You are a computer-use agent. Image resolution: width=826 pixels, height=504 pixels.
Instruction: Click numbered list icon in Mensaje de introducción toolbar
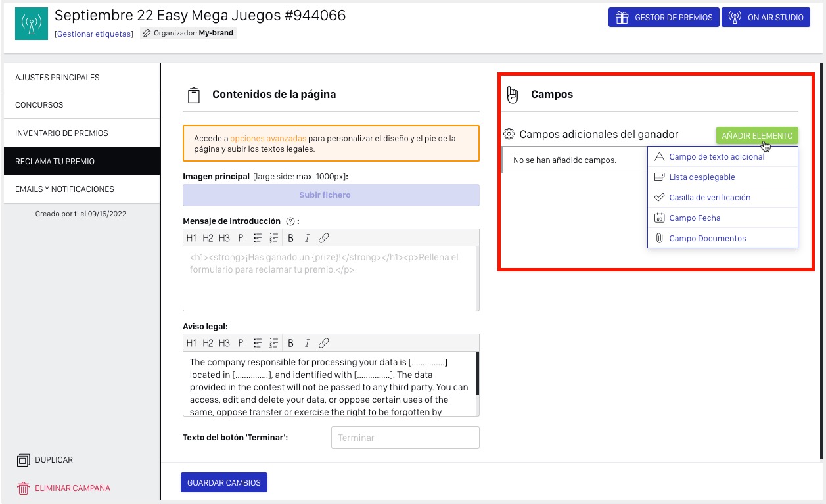274,238
